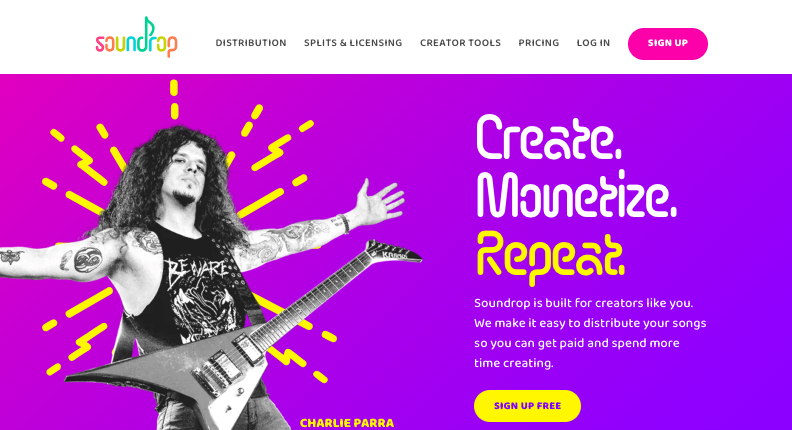This screenshot has height=430, width=792.
Task: Click the guitarist's outstretched open hand
Action: point(379,202)
